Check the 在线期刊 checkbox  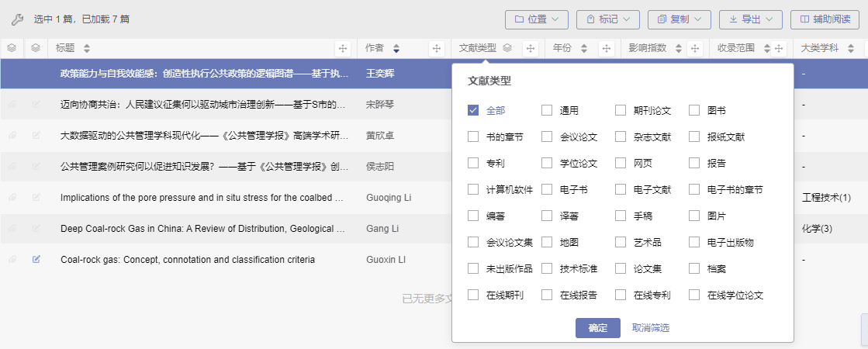pyautogui.click(x=472, y=295)
